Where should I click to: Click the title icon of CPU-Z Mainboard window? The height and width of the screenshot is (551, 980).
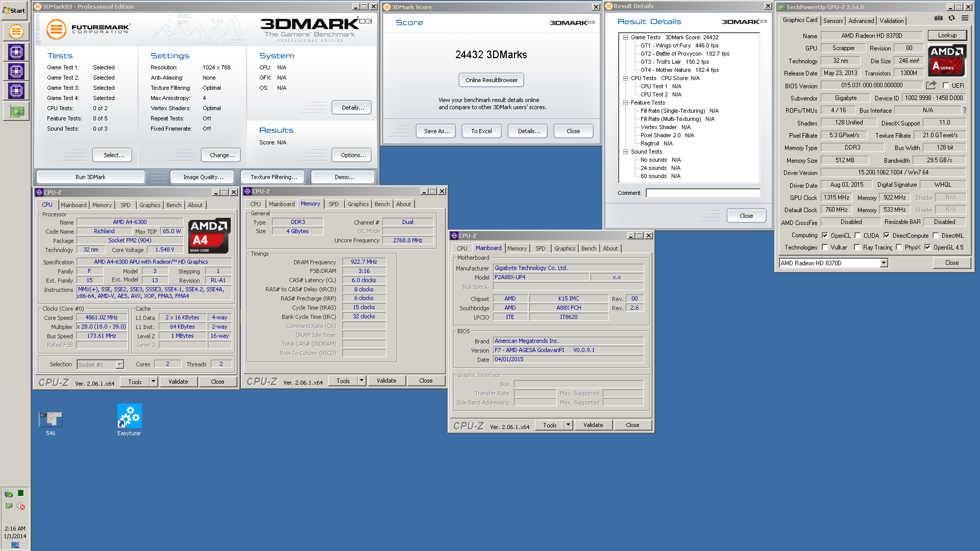pyautogui.click(x=454, y=236)
